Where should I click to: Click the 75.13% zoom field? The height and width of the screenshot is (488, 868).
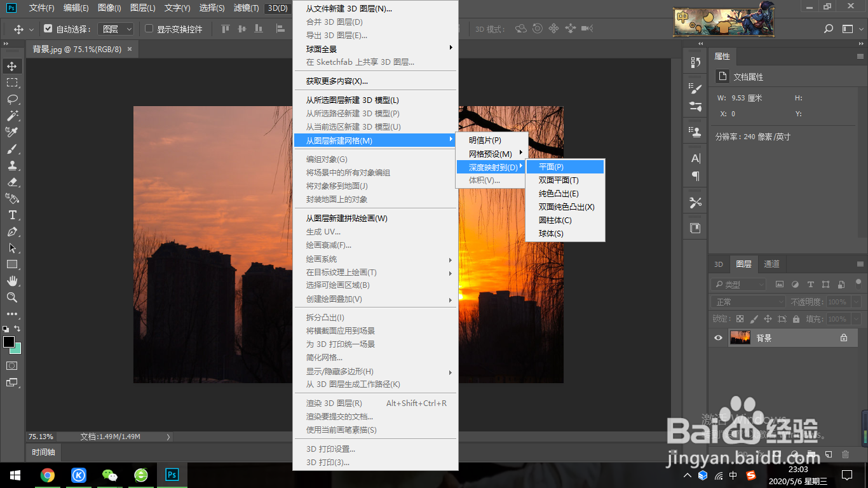[x=41, y=437]
